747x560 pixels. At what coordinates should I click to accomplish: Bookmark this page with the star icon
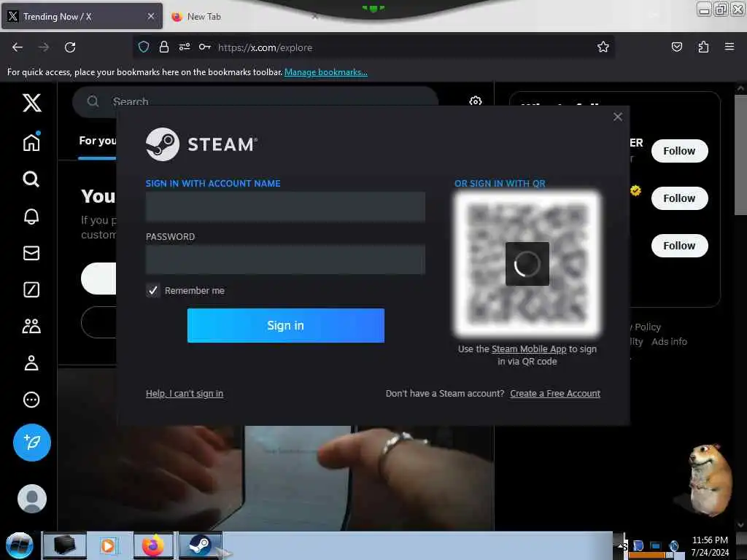click(x=603, y=47)
